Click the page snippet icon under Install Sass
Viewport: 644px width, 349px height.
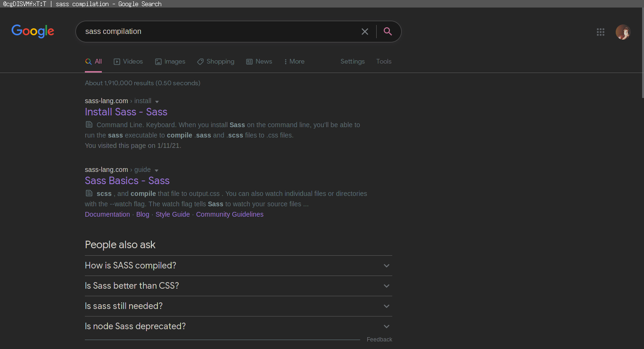(x=89, y=125)
